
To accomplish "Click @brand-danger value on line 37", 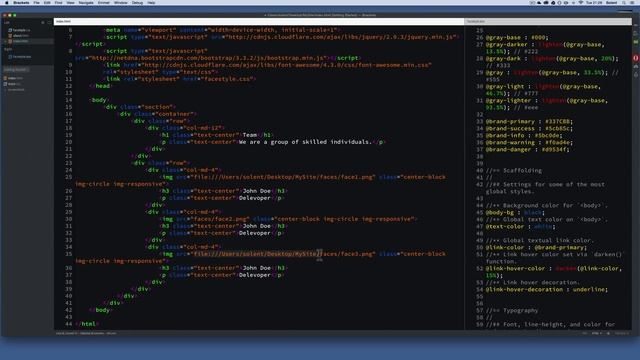I will tap(553, 149).
